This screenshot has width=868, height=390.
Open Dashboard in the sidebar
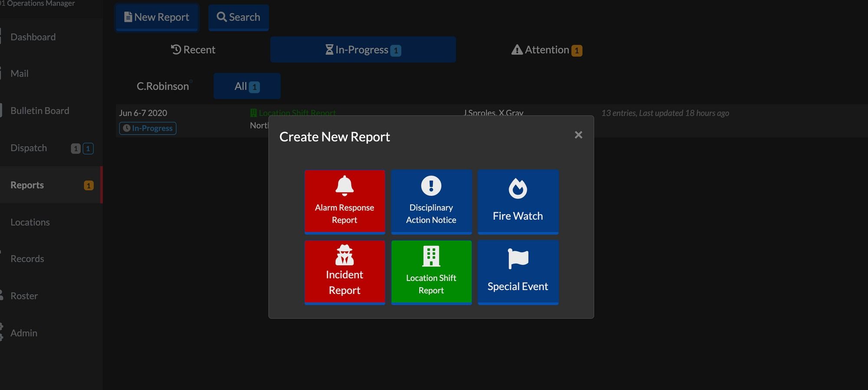pyautogui.click(x=33, y=37)
